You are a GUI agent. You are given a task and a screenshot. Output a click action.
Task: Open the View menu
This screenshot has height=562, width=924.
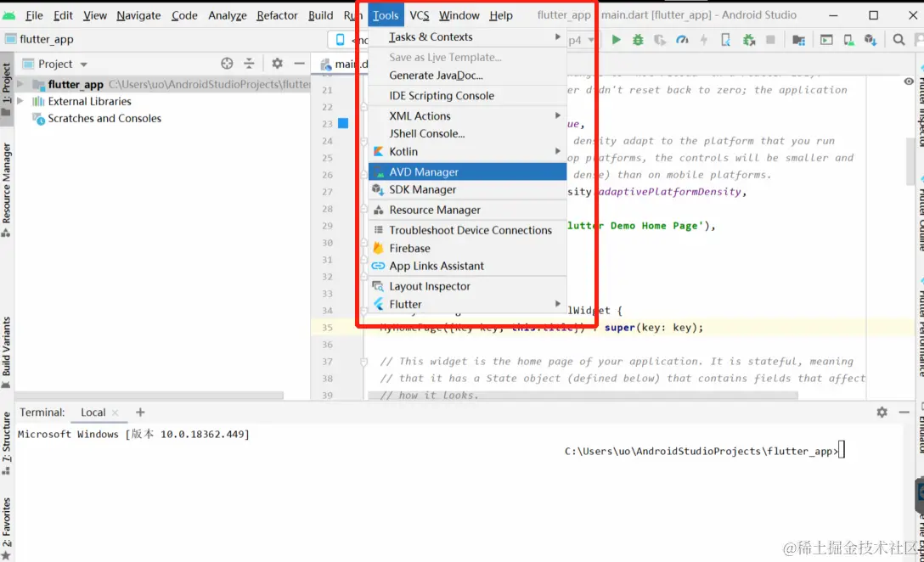click(94, 15)
